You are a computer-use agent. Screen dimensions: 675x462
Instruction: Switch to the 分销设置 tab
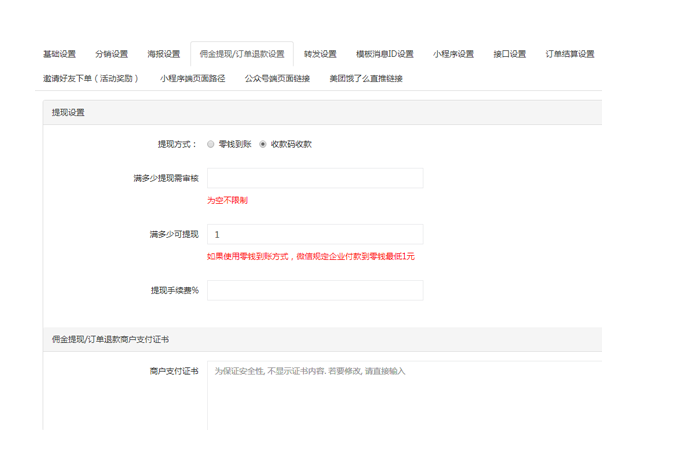click(111, 54)
